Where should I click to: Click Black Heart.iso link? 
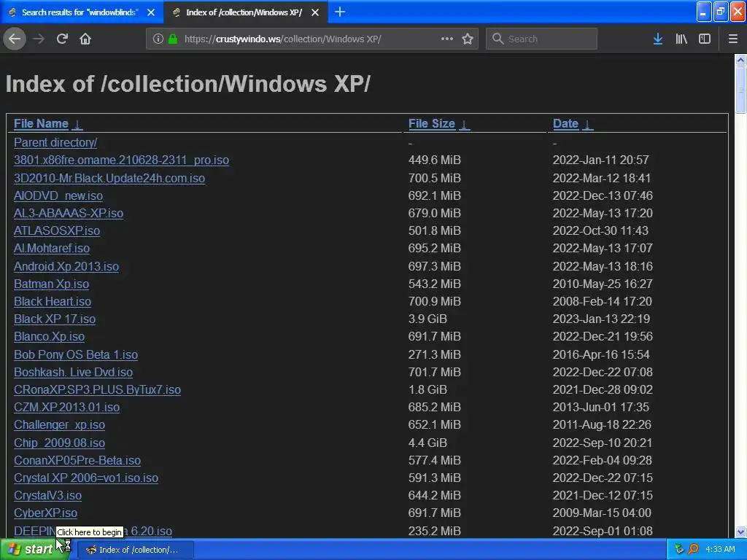pos(53,301)
